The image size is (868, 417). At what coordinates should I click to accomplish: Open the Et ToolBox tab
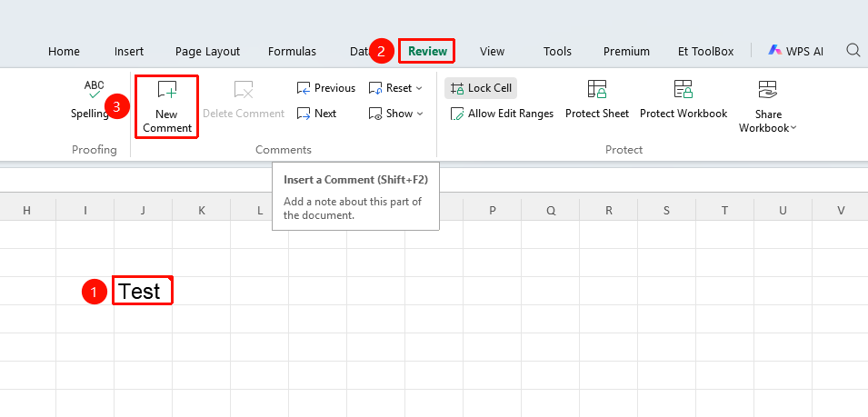706,52
